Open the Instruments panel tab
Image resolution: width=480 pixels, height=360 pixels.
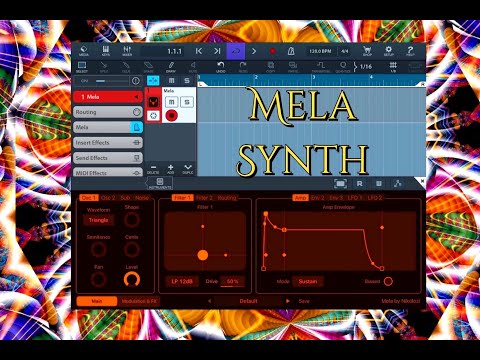pyautogui.click(x=160, y=183)
